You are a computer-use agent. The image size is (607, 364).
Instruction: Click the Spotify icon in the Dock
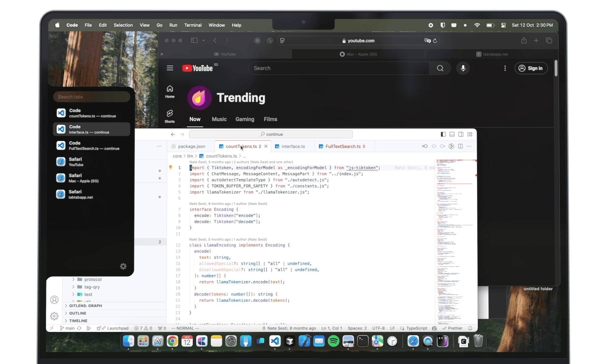[x=334, y=341]
